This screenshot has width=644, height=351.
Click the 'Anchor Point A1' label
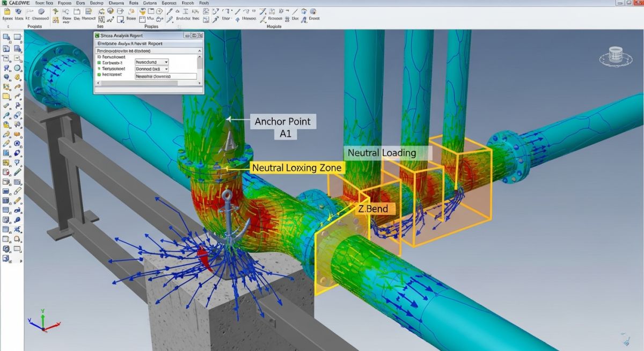[x=283, y=127]
